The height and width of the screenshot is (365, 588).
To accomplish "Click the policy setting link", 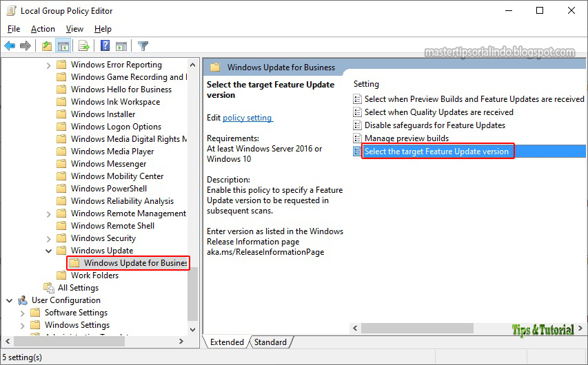I will [247, 118].
